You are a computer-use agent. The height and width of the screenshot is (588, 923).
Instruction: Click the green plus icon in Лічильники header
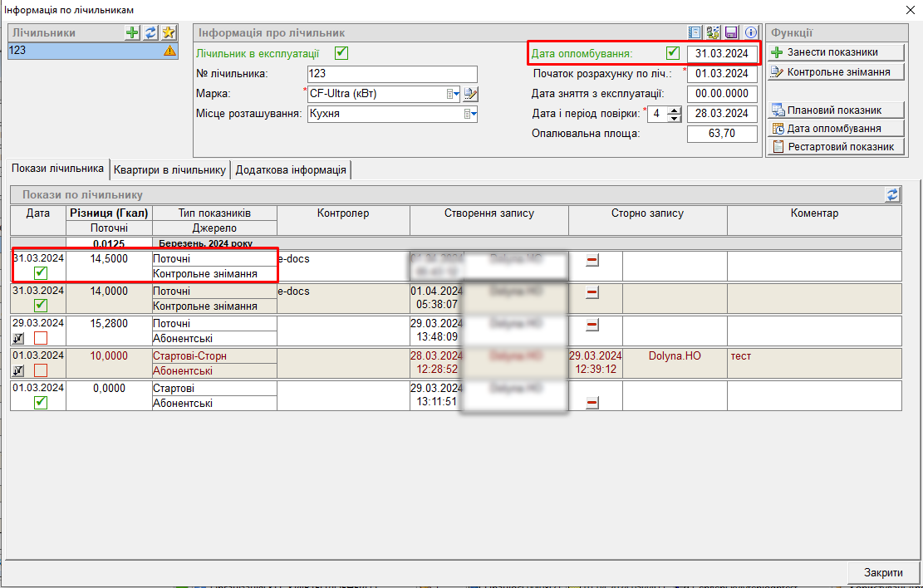132,32
